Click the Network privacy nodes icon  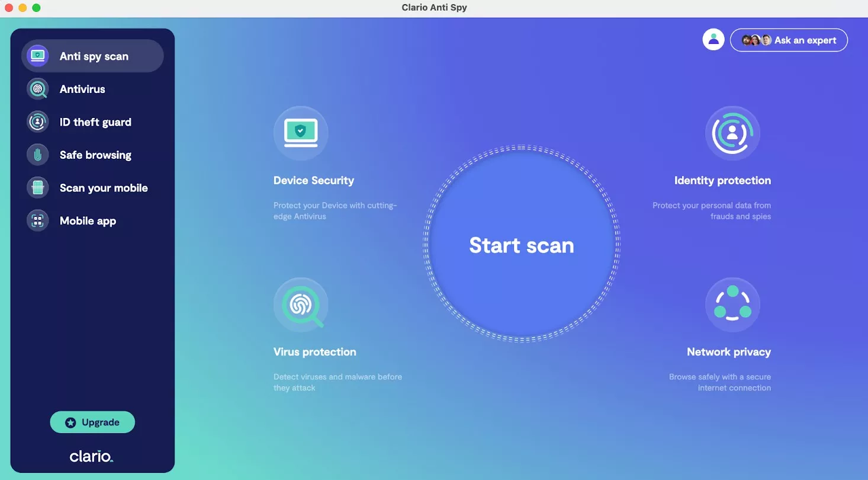pos(732,305)
